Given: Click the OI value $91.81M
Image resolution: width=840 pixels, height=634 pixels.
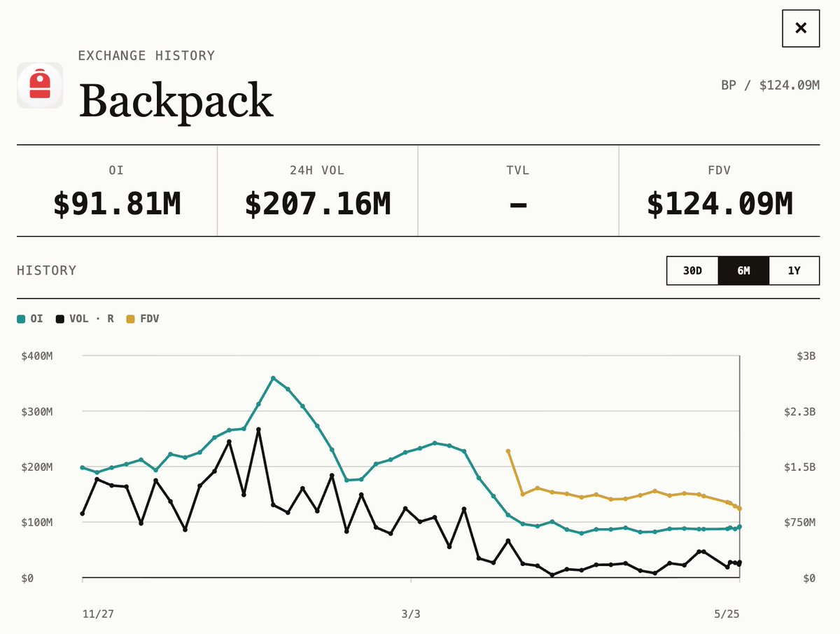Looking at the screenshot, I should (x=117, y=204).
